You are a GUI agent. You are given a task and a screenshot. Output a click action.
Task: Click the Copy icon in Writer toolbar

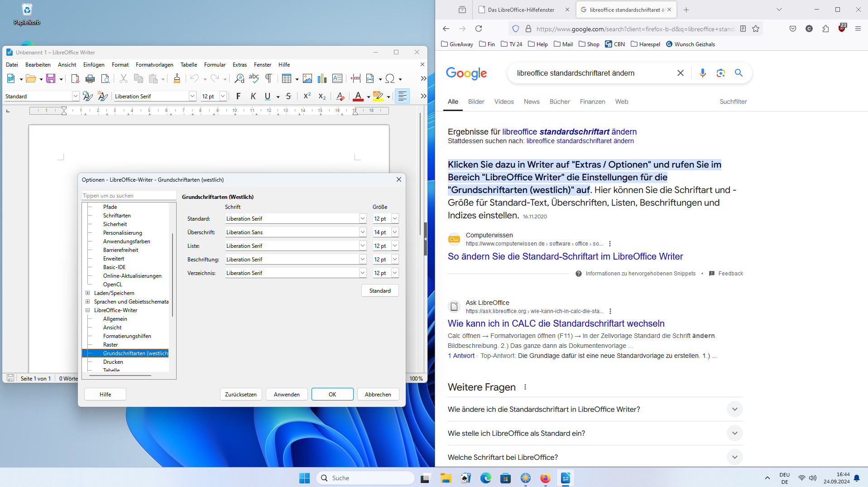pos(139,79)
